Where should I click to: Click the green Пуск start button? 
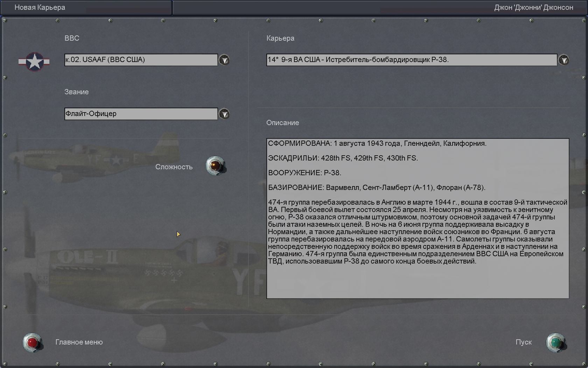556,342
